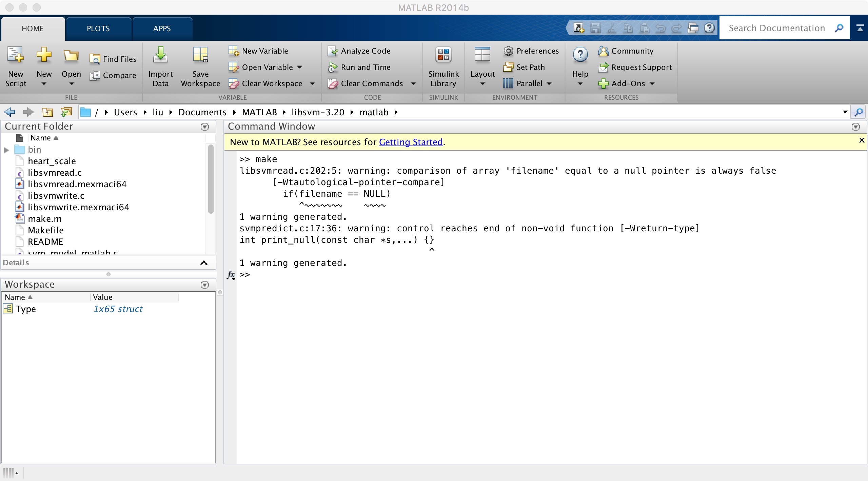Open the Compare tool
868x481 pixels.
pos(113,75)
